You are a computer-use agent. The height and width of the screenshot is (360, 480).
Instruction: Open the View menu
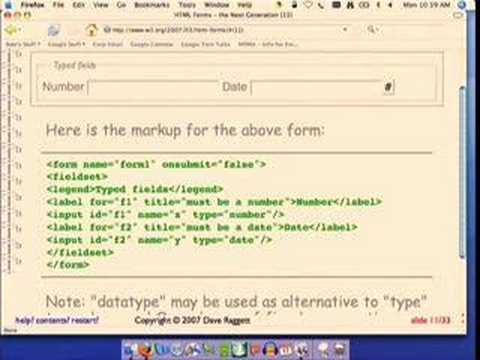(x=100, y=5)
